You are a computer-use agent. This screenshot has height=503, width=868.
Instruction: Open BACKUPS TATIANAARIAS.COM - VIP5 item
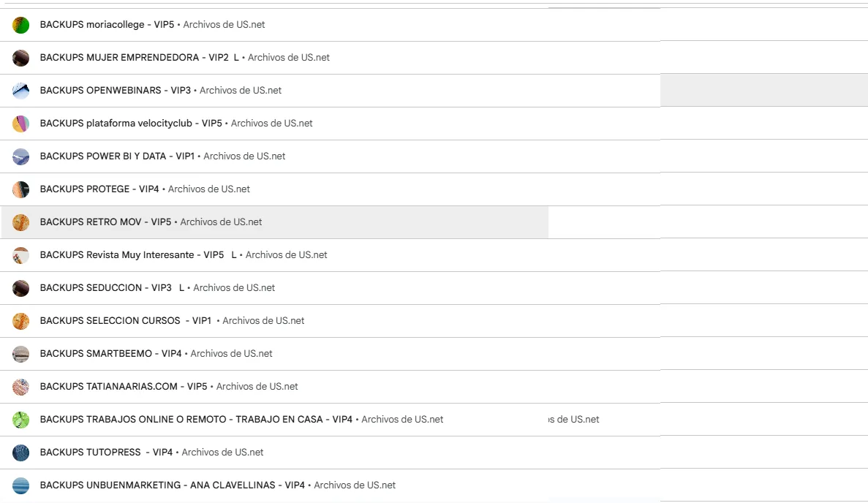click(x=330, y=387)
